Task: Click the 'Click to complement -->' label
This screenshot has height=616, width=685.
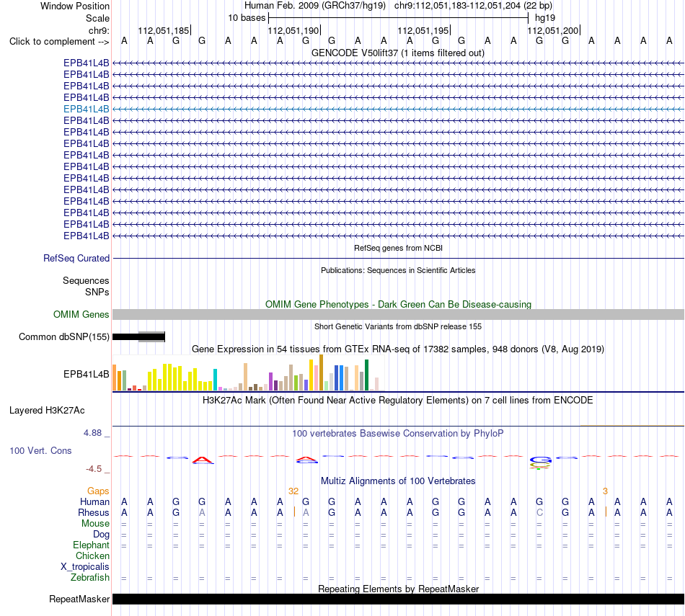Action: tap(59, 42)
